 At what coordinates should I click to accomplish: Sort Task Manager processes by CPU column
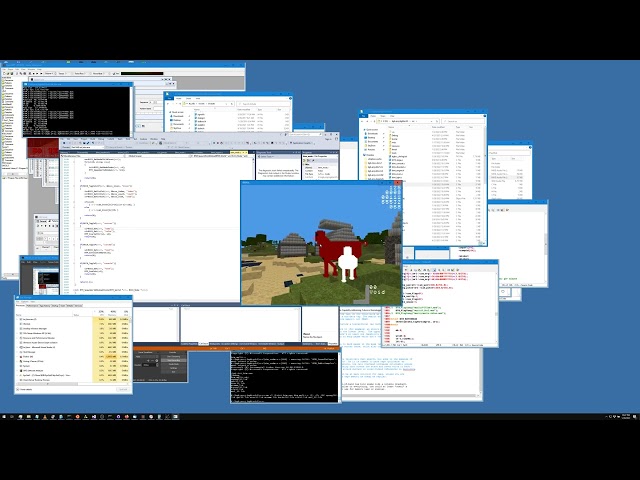101,313
